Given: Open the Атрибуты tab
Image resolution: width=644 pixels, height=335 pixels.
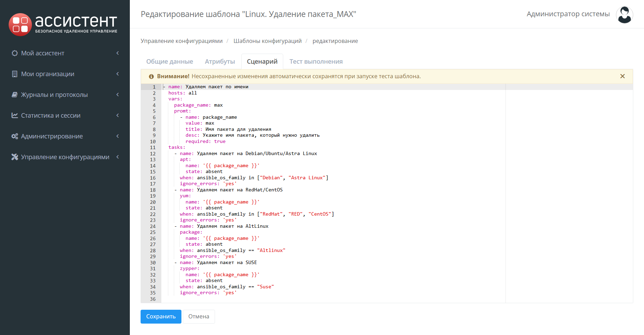Looking at the screenshot, I should point(220,62).
